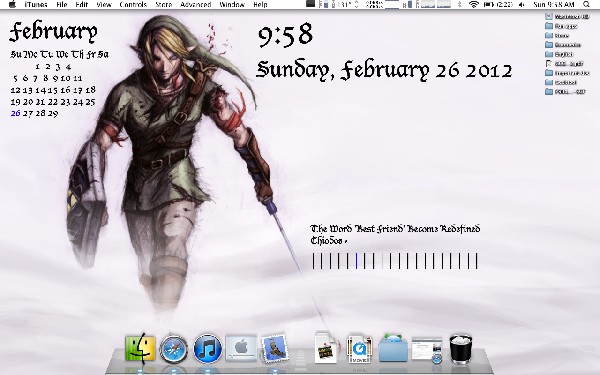Open the iTunes application menu
This screenshot has width=600, height=375.
pos(36,5)
